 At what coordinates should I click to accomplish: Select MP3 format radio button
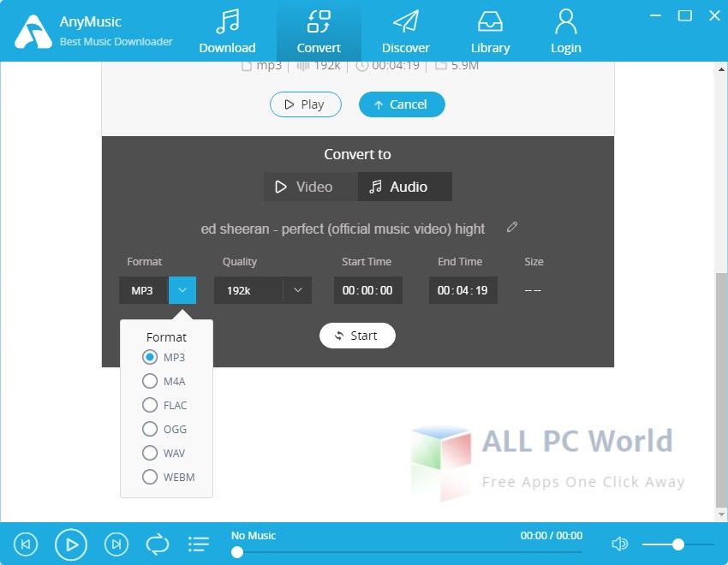click(x=150, y=357)
